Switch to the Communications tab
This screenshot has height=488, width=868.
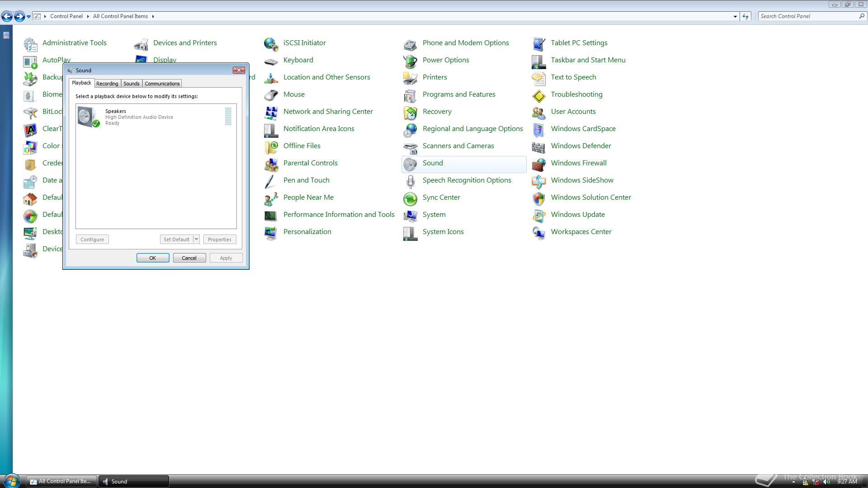[x=162, y=84]
